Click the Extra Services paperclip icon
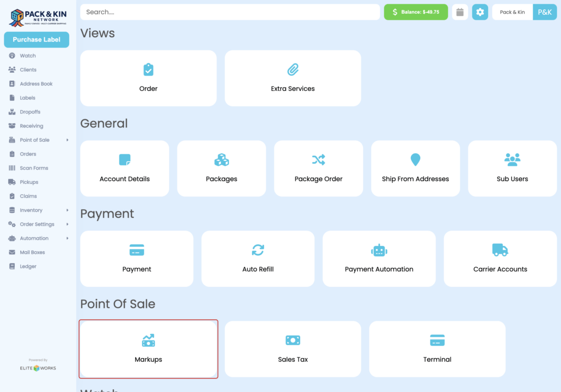Viewport: 561px width, 392px height. [x=293, y=69]
